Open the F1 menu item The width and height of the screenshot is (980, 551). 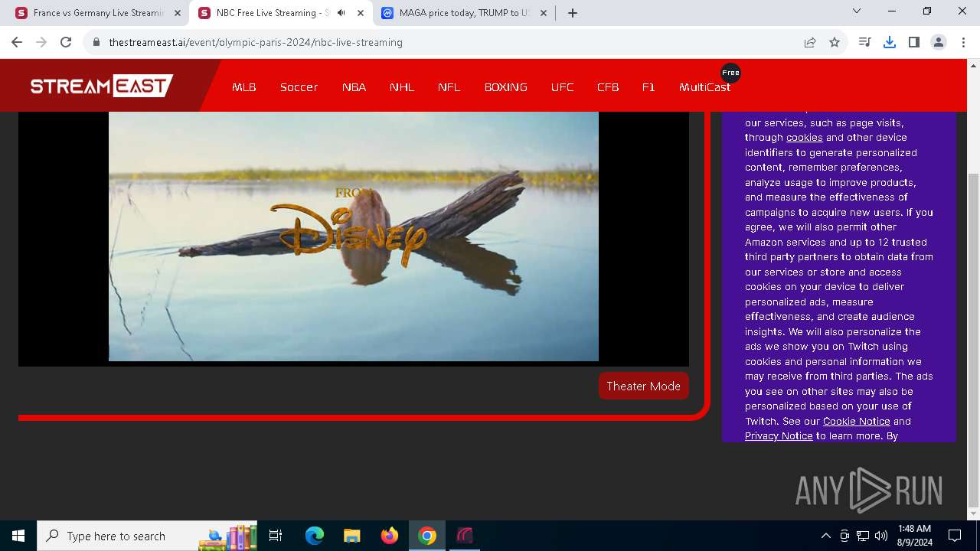[x=648, y=87]
